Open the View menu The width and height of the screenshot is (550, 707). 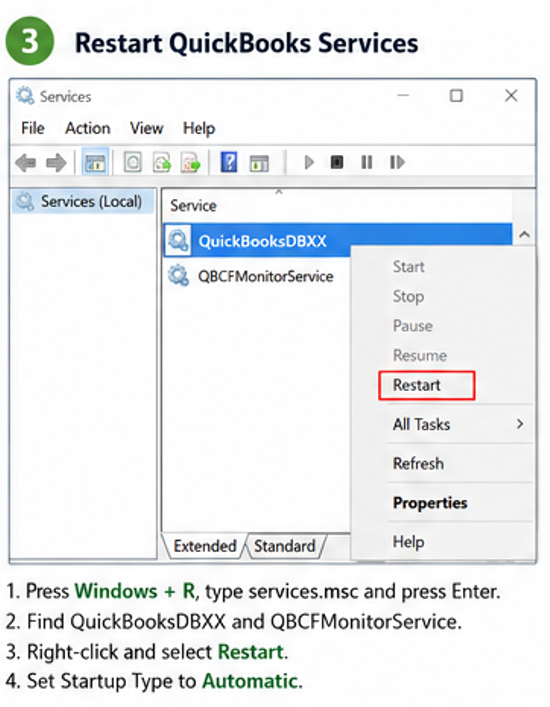pyautogui.click(x=147, y=129)
